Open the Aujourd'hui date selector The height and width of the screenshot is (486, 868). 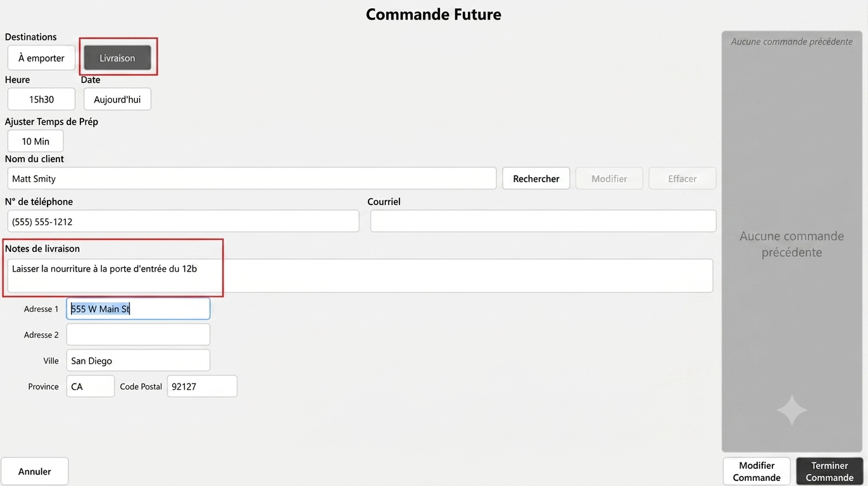coord(117,99)
